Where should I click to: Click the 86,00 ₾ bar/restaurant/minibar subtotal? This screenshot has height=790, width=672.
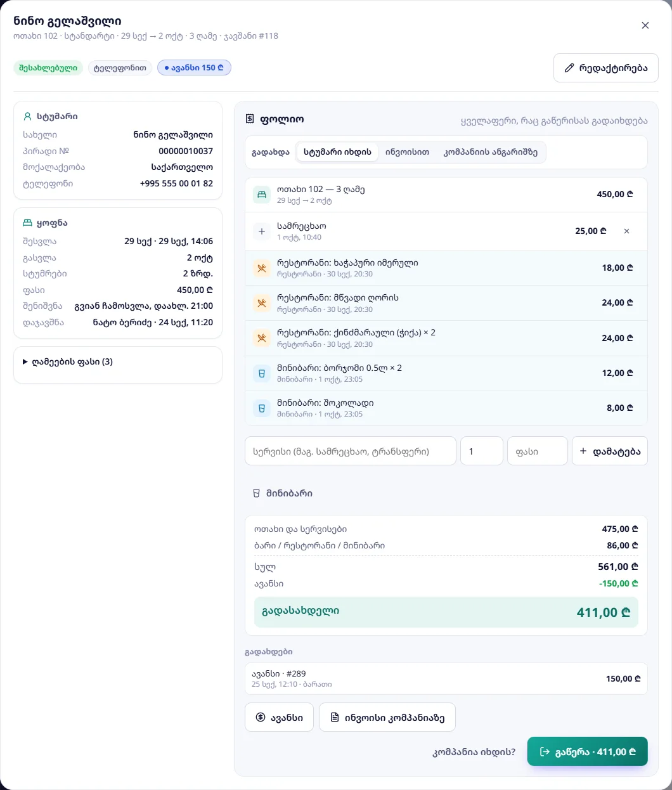[623, 545]
